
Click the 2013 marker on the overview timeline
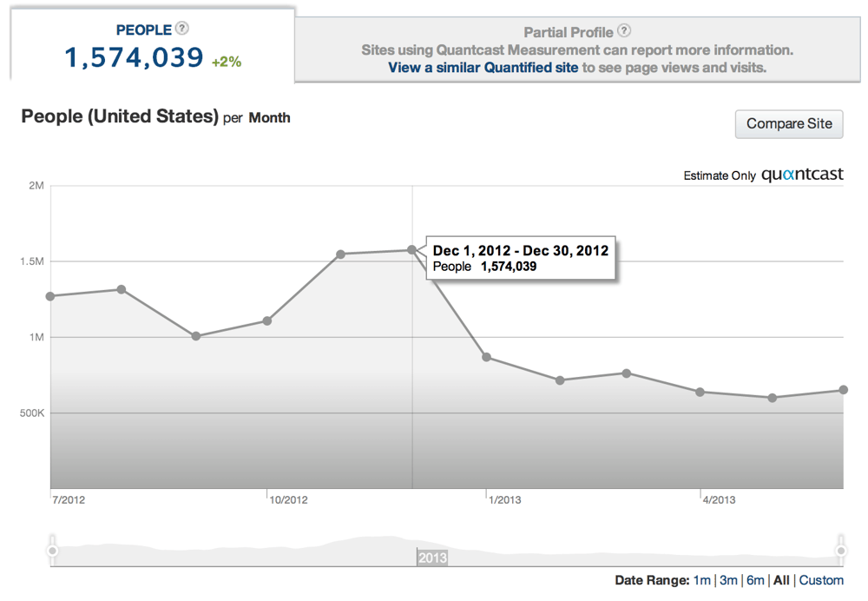(431, 558)
